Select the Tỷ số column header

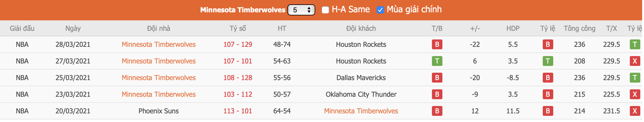[238, 28]
